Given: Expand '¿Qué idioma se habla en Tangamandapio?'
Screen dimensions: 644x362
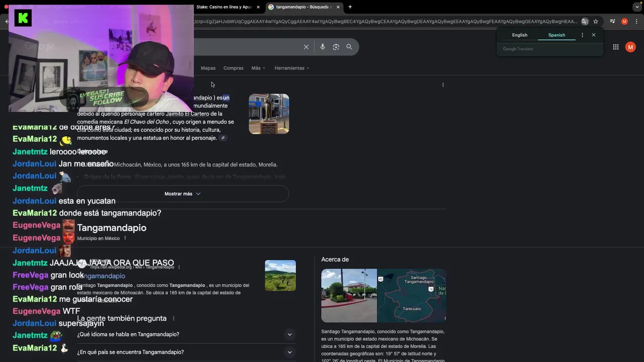Looking at the screenshot, I should point(186,334).
